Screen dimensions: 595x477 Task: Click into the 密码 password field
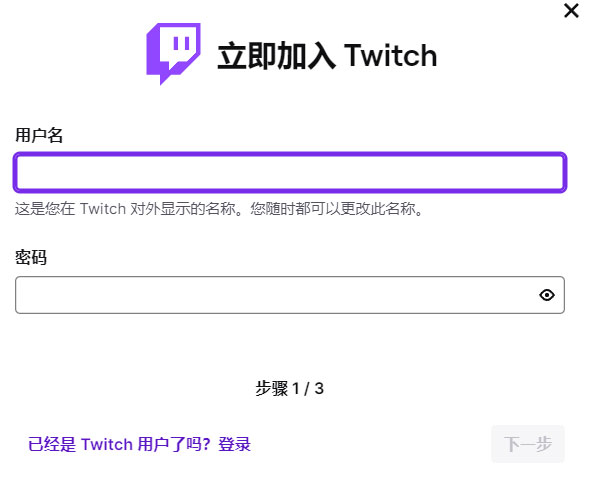[x=290, y=295]
